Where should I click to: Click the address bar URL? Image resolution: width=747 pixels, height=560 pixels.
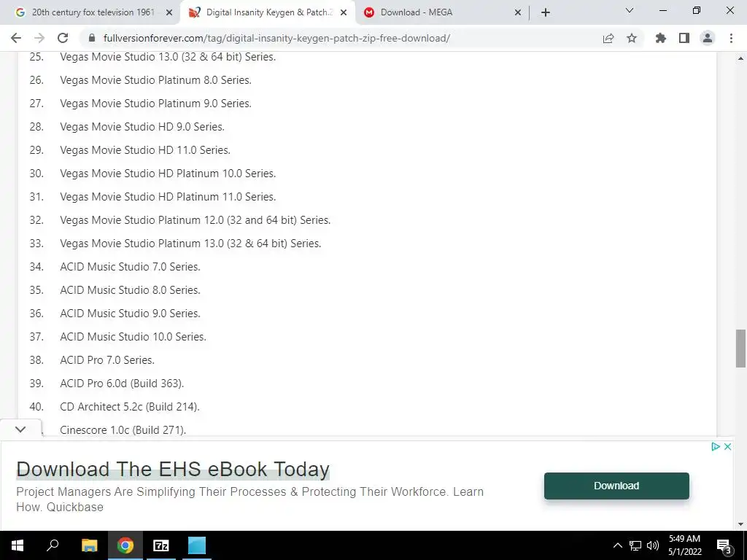[x=276, y=38]
